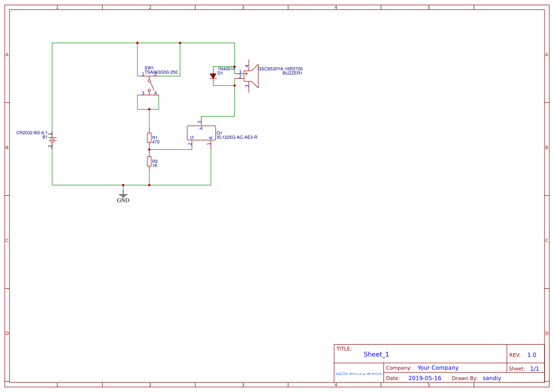Image resolution: width=554 pixels, height=392 pixels.
Task: Click the date 2019-05-16
Action: pos(425,378)
